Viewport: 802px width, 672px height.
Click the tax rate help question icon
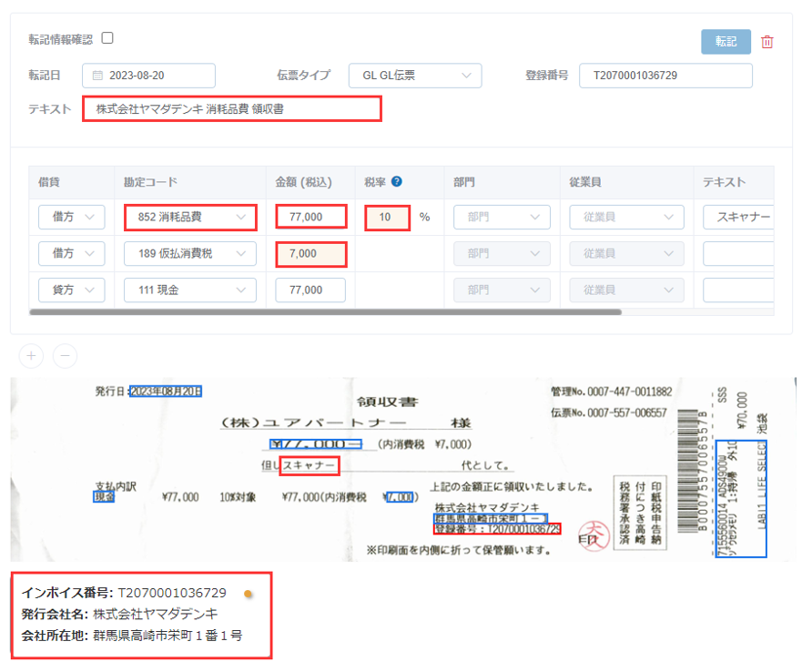(x=396, y=181)
